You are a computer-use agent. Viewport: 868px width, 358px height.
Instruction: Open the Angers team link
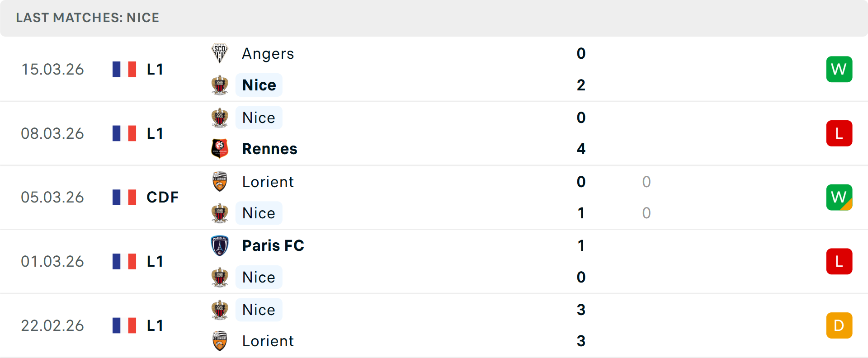[268, 53]
